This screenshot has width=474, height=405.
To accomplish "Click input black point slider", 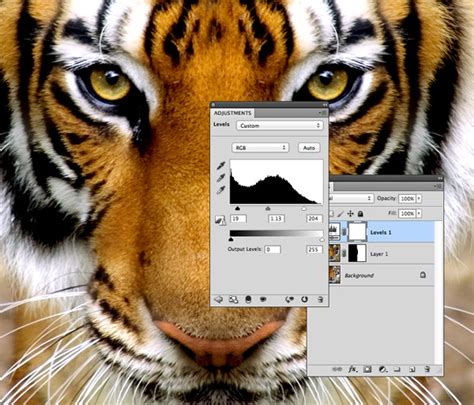I will coord(237,208).
